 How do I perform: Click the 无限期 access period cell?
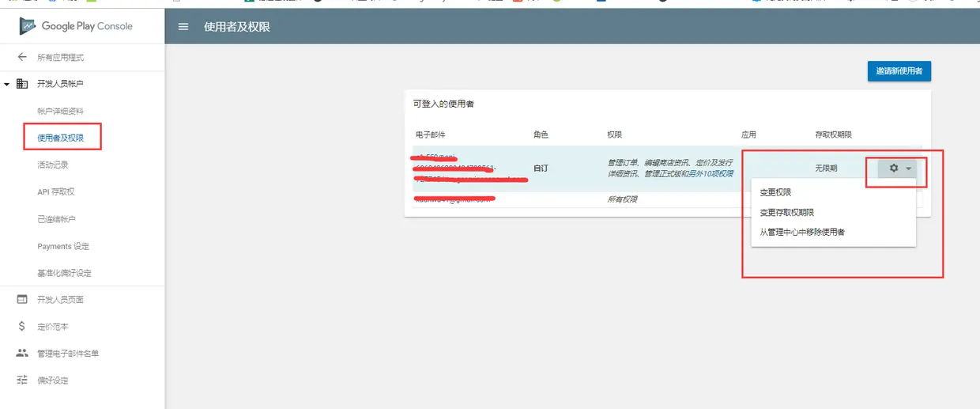pos(826,168)
